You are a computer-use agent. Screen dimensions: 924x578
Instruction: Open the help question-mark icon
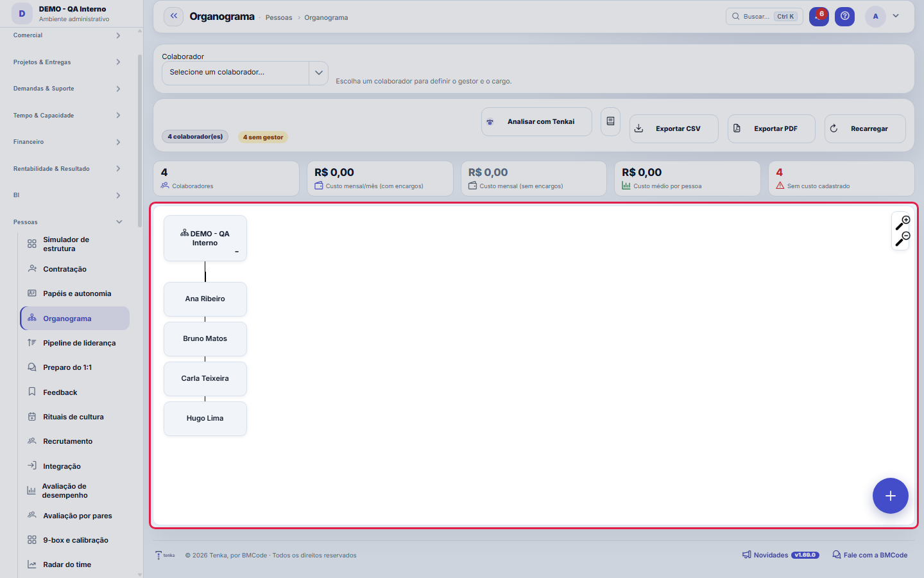point(845,17)
